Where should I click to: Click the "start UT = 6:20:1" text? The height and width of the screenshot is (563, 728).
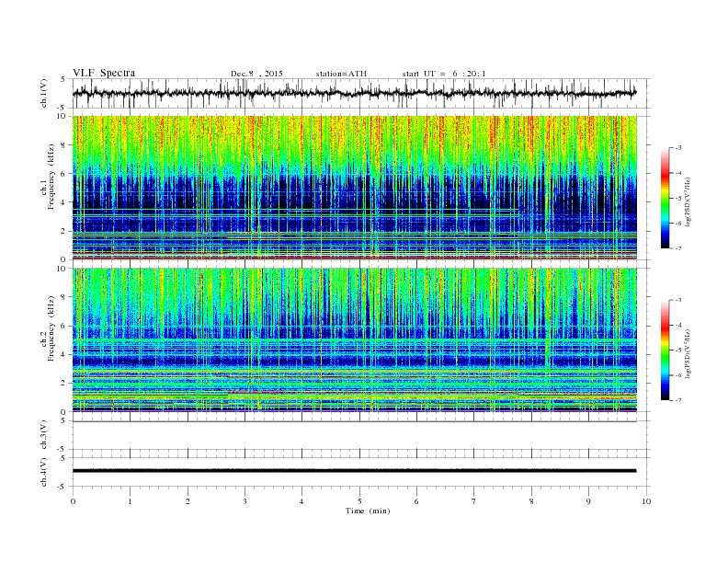click(x=444, y=74)
